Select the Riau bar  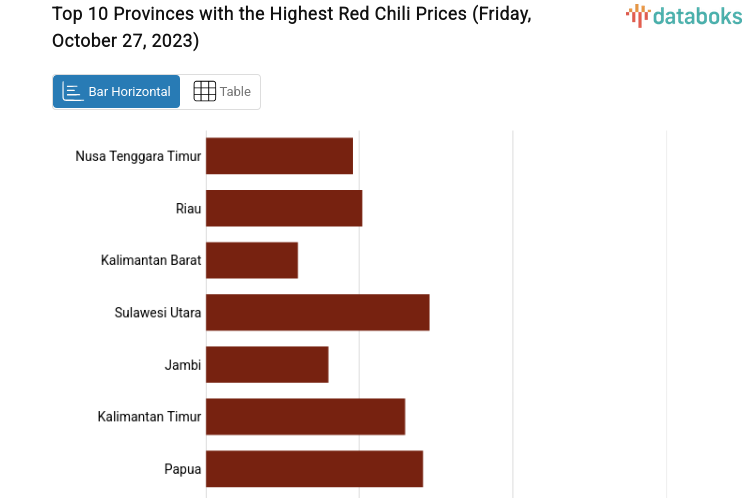(x=284, y=208)
